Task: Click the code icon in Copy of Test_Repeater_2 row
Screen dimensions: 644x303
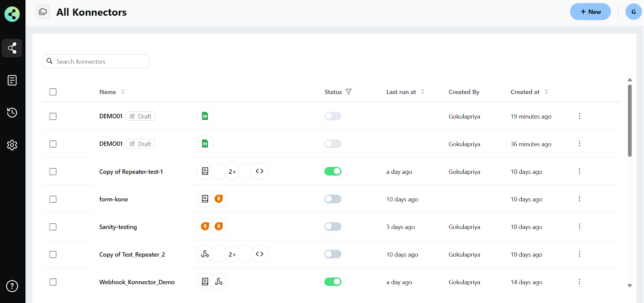Action: click(260, 254)
